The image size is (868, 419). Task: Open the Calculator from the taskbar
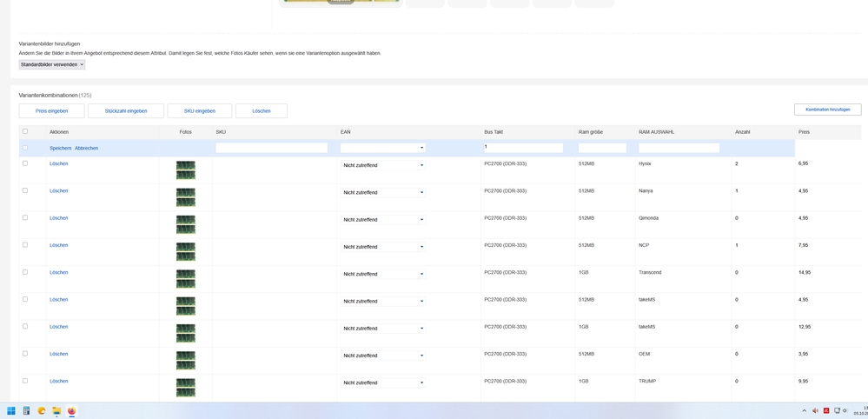26,410
